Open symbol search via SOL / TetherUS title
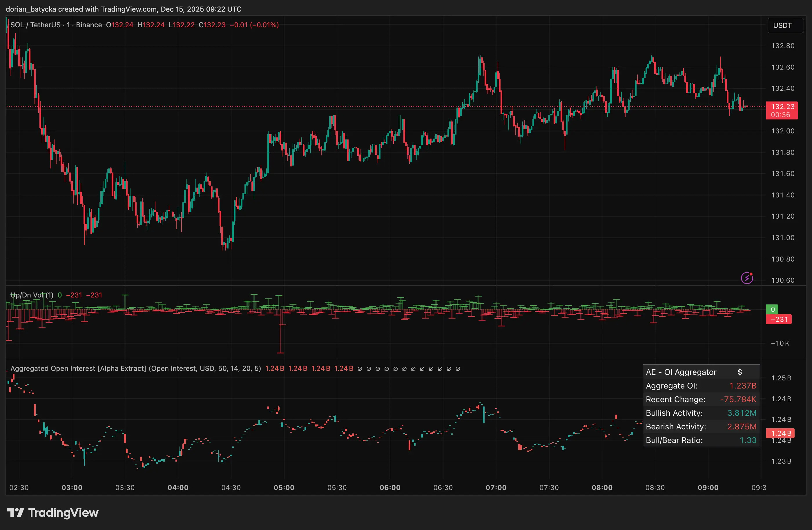This screenshot has height=530, width=812. coord(35,25)
